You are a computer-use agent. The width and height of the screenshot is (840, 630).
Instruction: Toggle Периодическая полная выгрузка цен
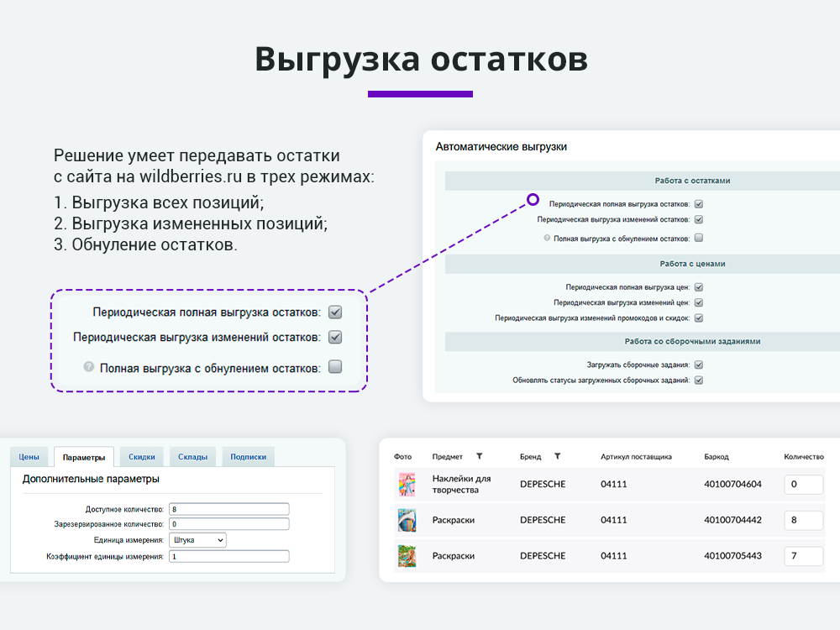click(697, 286)
